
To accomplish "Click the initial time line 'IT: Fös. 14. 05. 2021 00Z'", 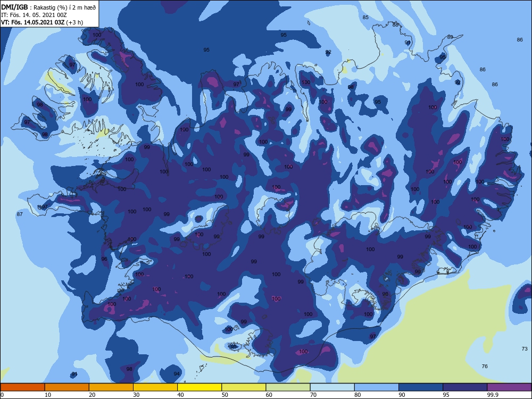I will (x=34, y=15).
